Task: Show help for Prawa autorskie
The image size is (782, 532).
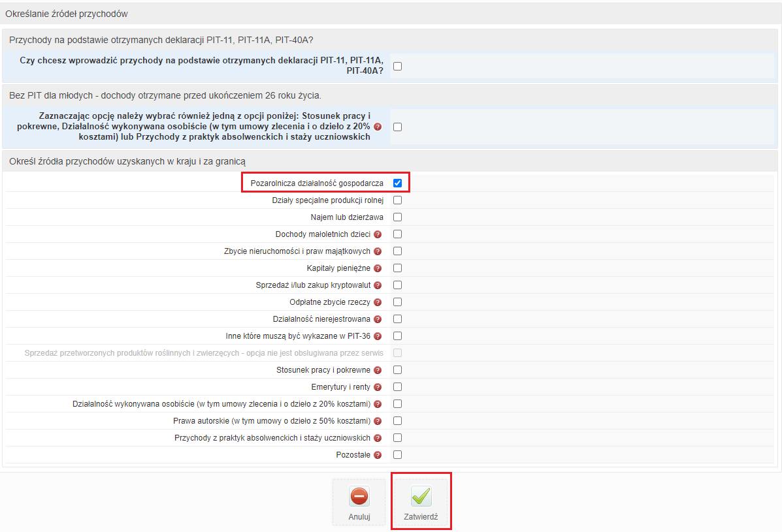Action: click(378, 420)
